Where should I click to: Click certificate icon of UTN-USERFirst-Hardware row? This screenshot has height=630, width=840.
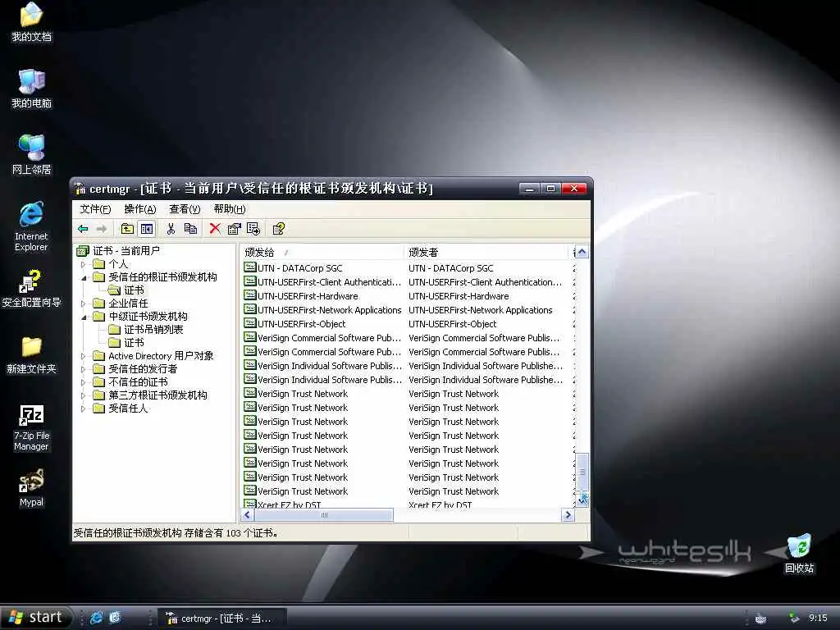[x=249, y=295]
